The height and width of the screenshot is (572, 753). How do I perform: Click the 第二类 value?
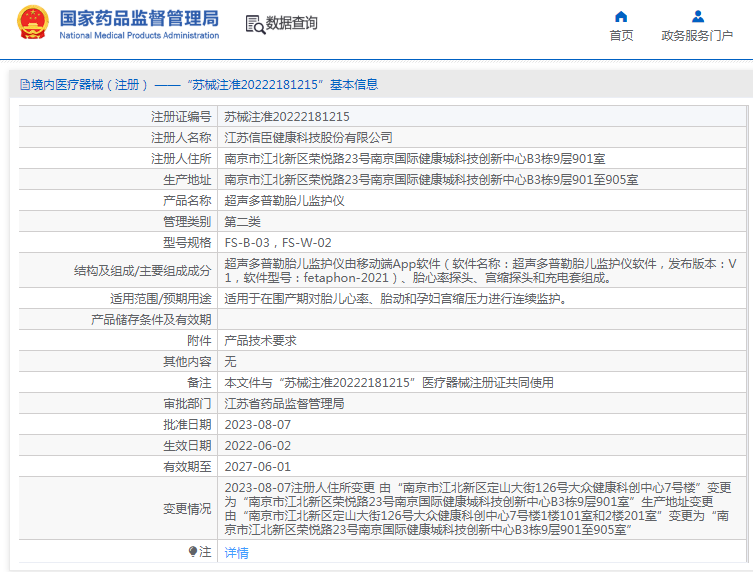[x=242, y=222]
